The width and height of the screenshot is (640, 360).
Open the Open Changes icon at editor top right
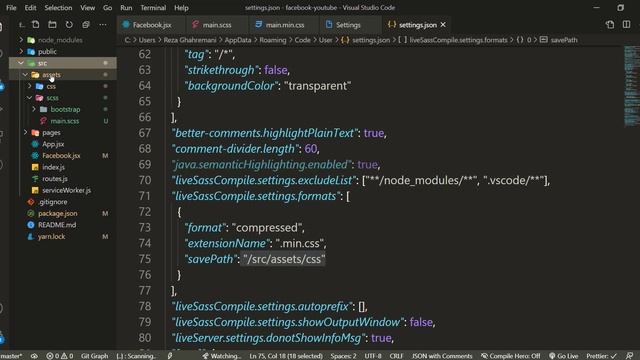(610, 25)
